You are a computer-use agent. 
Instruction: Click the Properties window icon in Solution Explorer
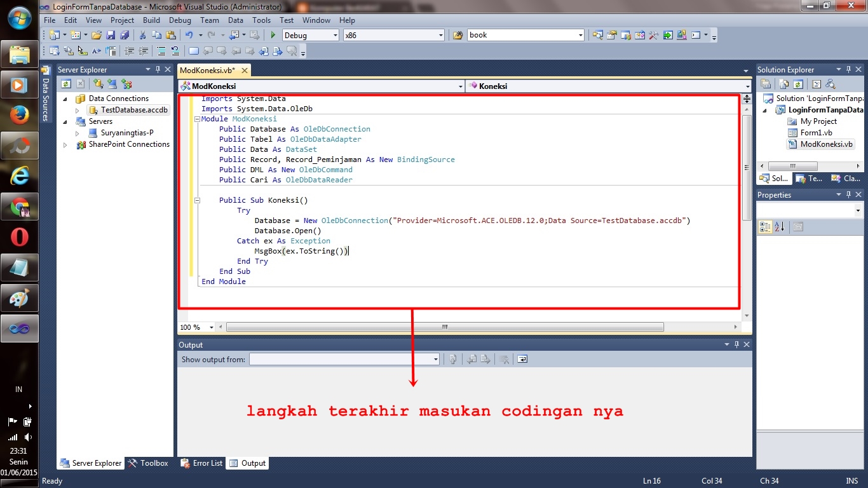click(x=766, y=83)
